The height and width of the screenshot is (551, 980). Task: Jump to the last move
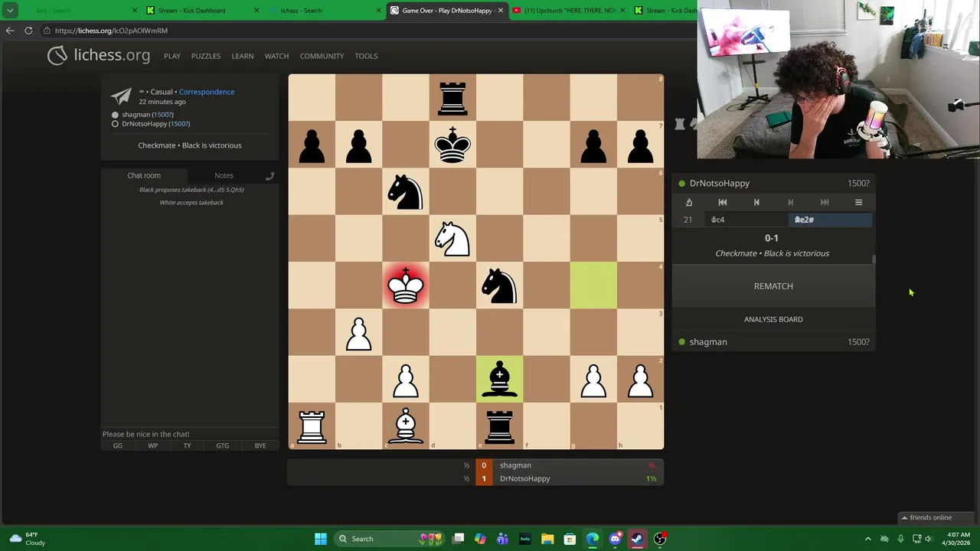(825, 202)
